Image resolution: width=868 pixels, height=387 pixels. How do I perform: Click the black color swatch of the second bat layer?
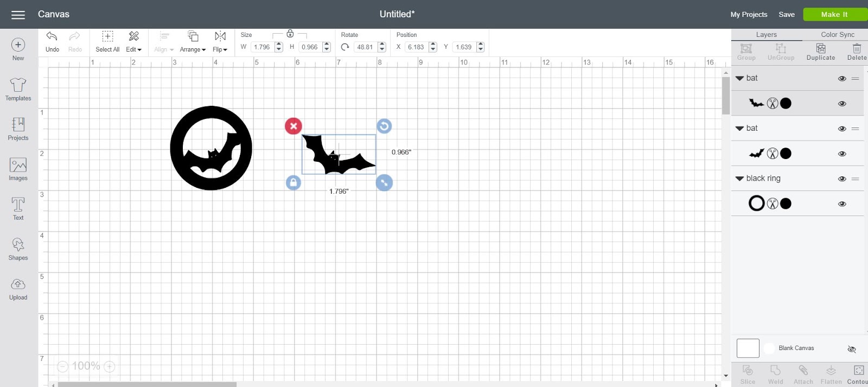[x=786, y=154]
